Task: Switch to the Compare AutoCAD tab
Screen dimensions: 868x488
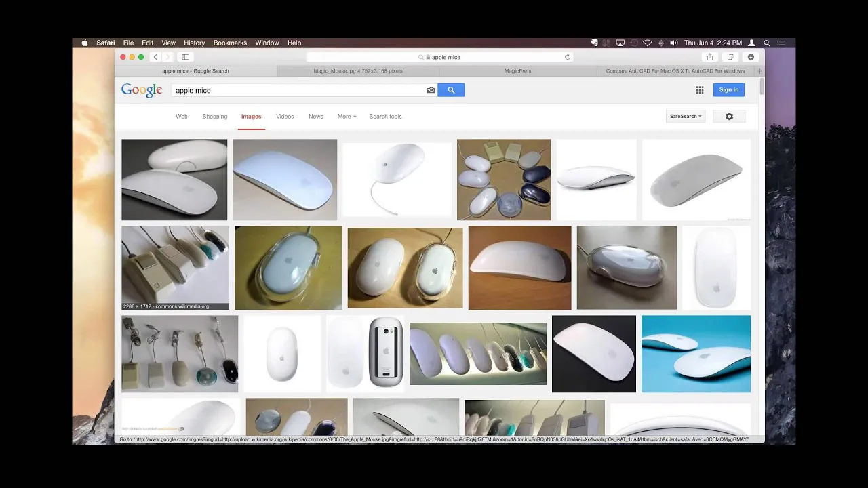Action: tap(675, 70)
